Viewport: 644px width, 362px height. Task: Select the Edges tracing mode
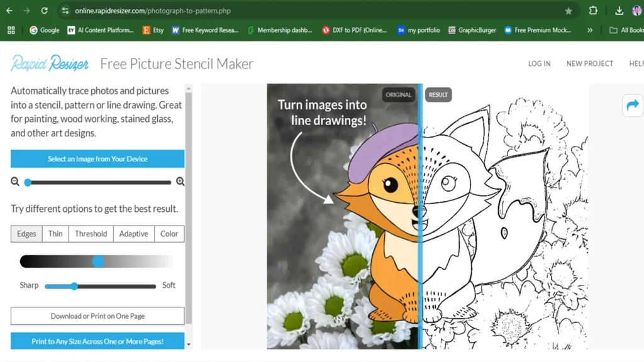pyautogui.click(x=26, y=234)
